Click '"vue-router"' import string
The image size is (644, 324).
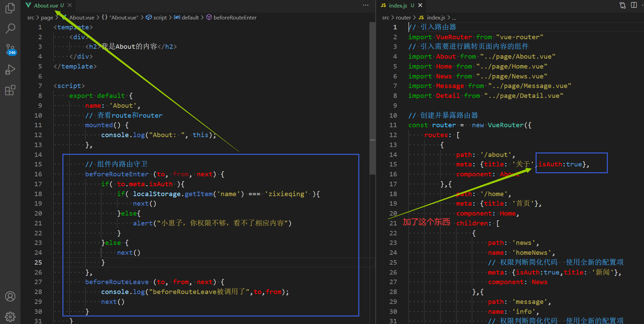[x=520, y=37]
